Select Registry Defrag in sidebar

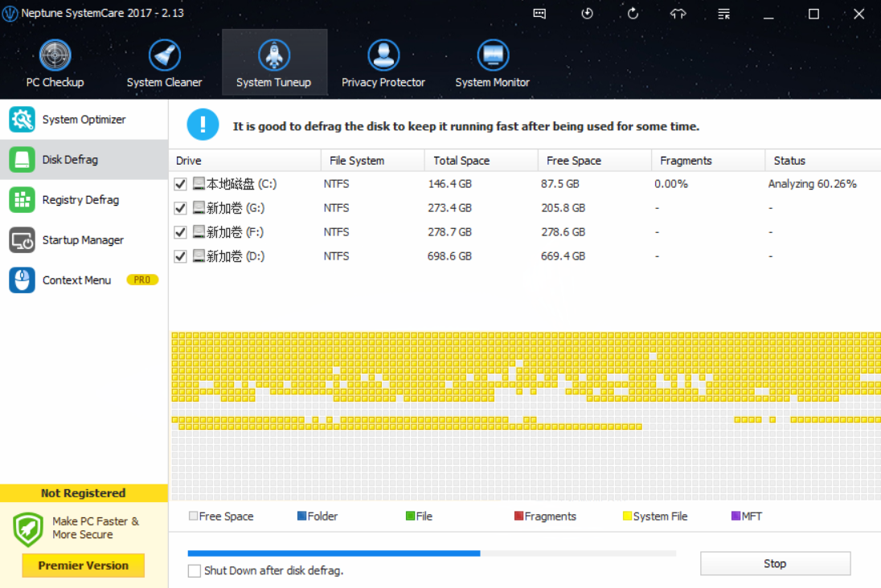[x=84, y=199]
